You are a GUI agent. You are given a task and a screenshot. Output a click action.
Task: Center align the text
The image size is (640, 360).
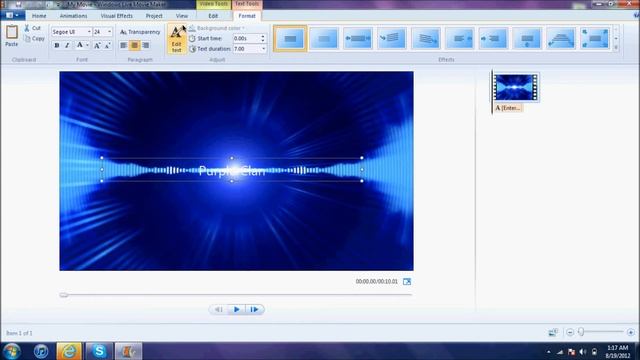[x=134, y=45]
